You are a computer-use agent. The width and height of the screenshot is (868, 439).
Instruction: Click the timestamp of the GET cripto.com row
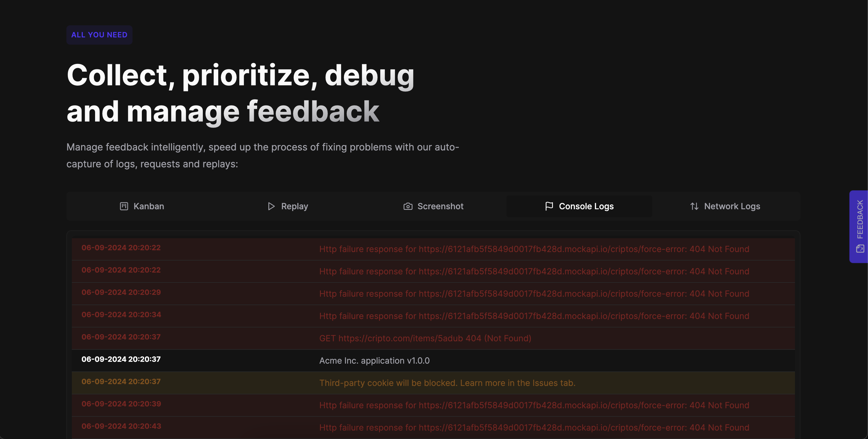point(121,337)
